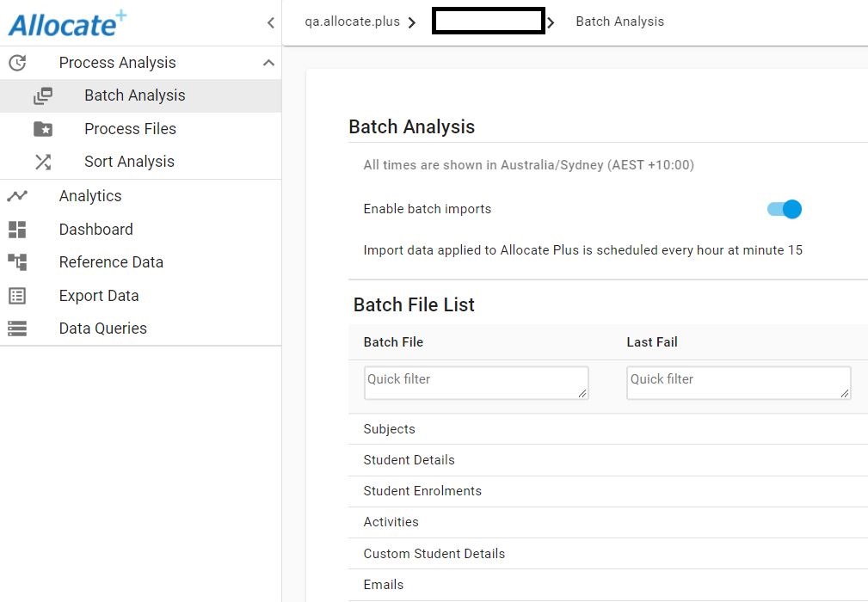Image resolution: width=868 pixels, height=602 pixels.
Task: Collapse the left navigation sidebar
Action: 269,22
